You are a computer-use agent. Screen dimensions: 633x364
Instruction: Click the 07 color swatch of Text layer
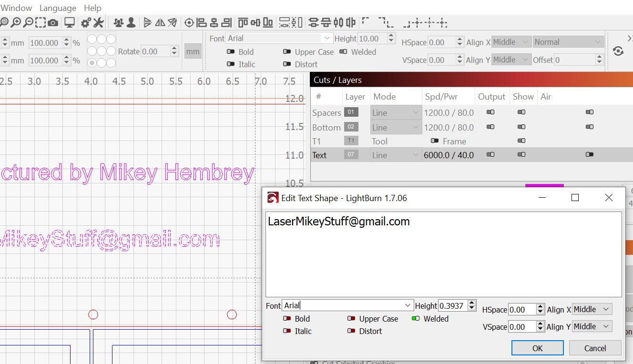tap(351, 155)
